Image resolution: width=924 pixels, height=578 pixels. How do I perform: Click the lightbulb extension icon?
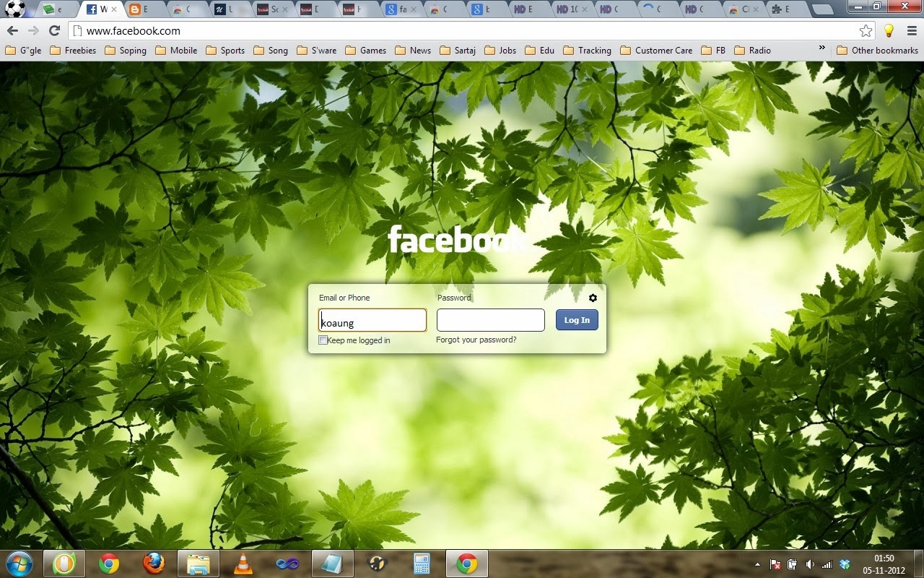(889, 30)
